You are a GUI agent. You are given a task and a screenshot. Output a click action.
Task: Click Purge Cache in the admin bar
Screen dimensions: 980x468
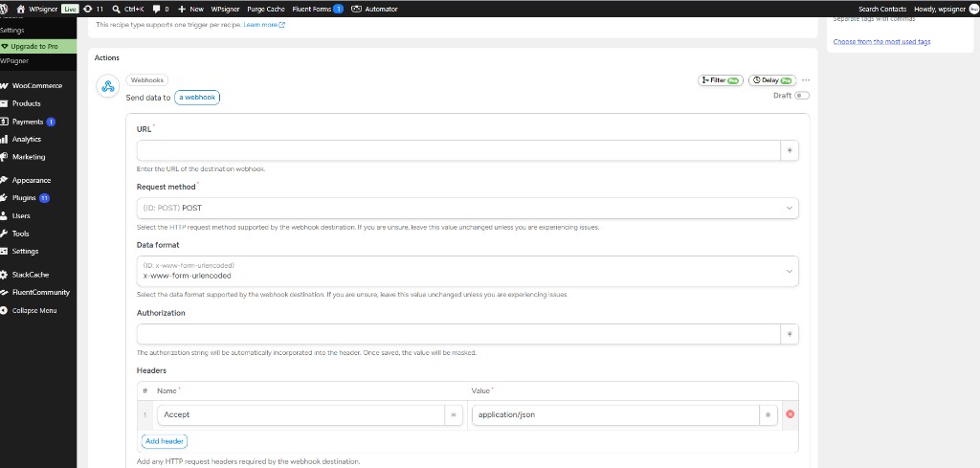pyautogui.click(x=266, y=9)
